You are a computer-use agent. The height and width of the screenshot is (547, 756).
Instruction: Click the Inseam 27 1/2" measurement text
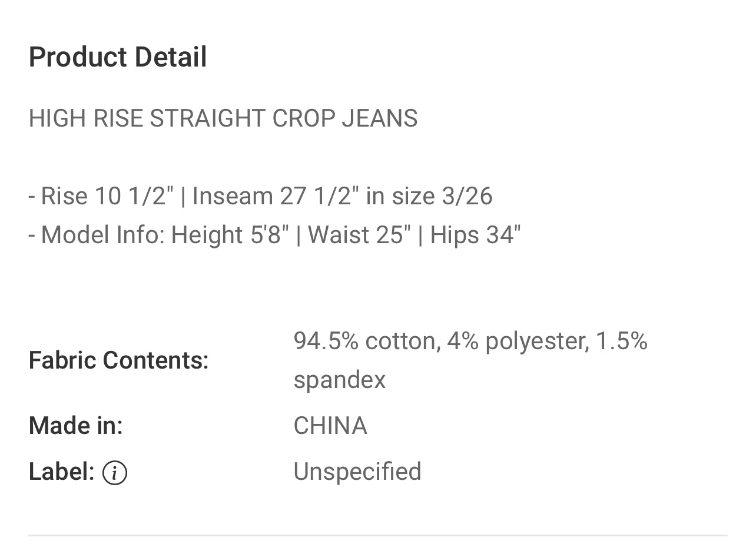point(275,196)
